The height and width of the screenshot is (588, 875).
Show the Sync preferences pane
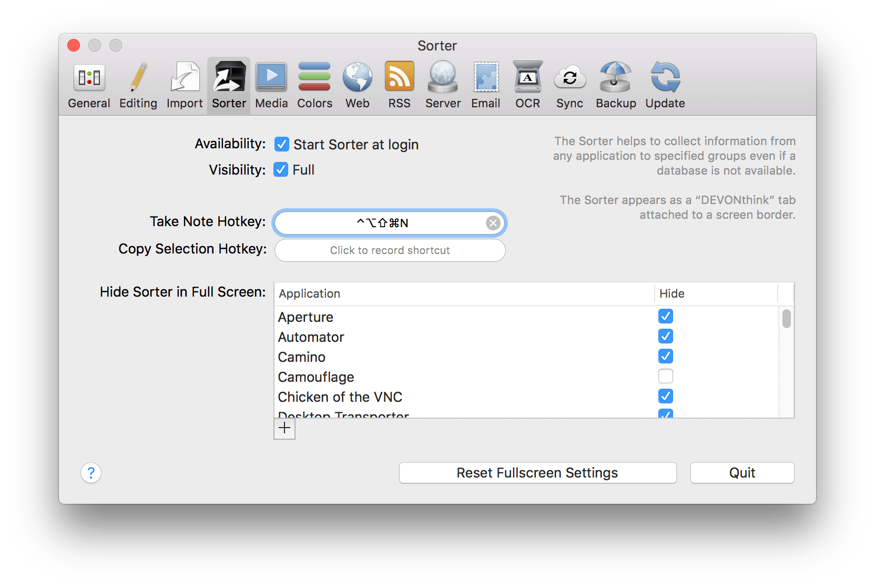pyautogui.click(x=569, y=85)
